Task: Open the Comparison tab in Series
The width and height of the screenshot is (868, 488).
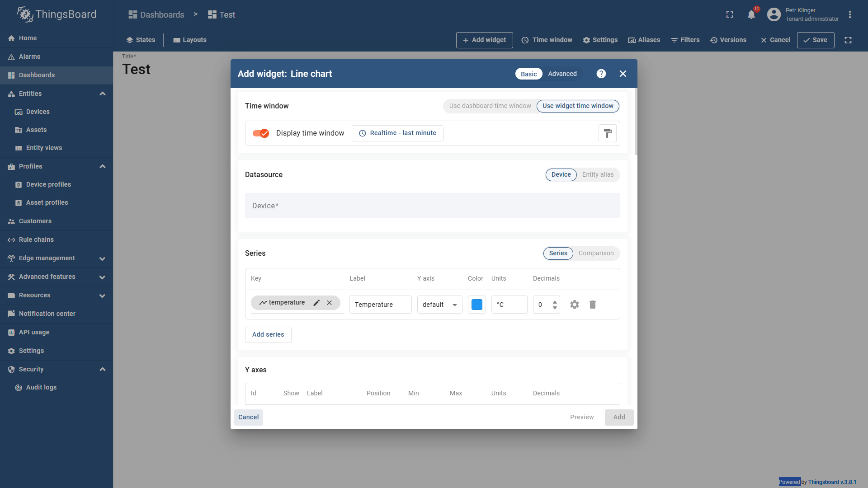Action: point(596,253)
